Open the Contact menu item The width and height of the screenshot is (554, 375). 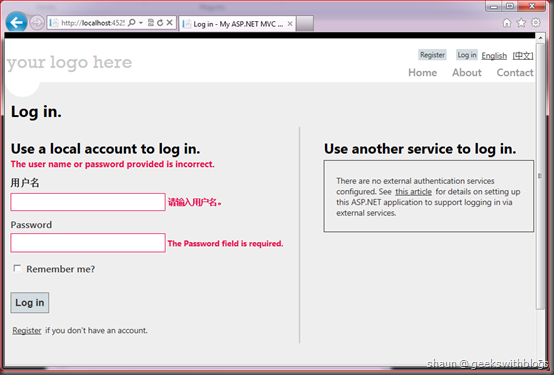515,72
